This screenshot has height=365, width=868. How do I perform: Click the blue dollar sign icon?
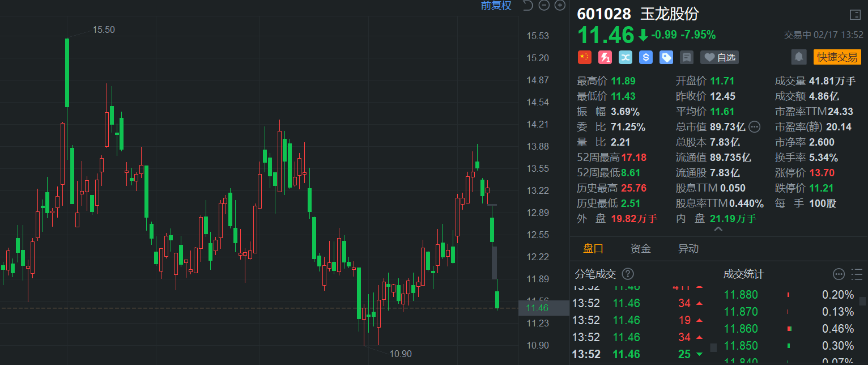pos(646,57)
